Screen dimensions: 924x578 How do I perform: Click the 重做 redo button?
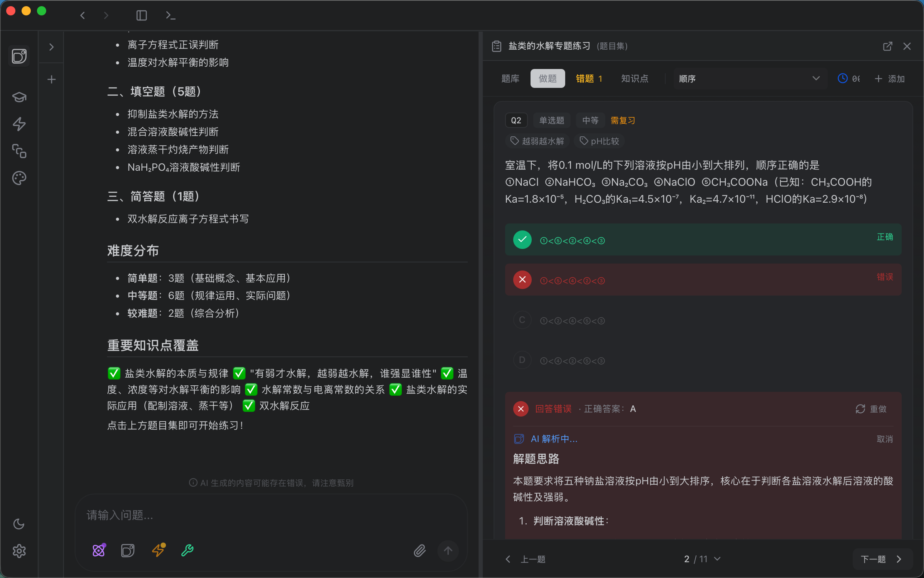coord(871,409)
